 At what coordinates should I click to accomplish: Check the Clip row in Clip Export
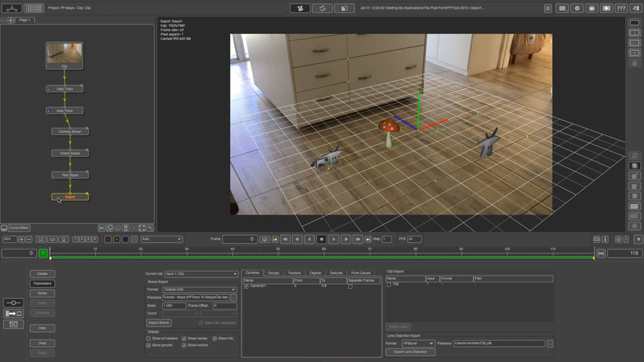[x=389, y=284]
